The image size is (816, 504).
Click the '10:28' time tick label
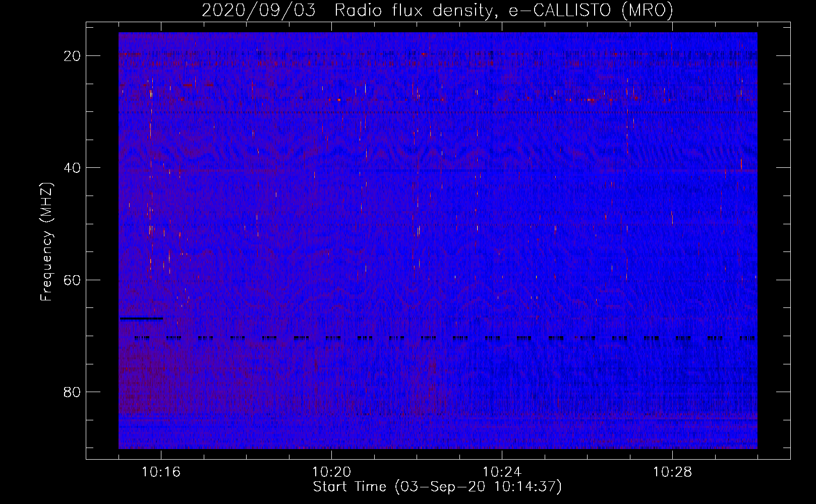coord(672,472)
